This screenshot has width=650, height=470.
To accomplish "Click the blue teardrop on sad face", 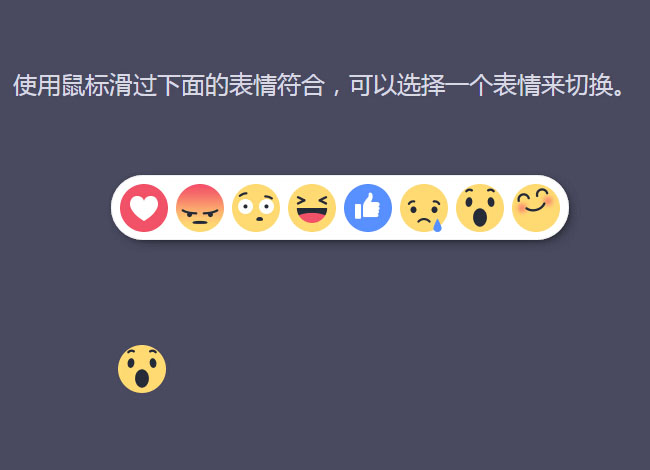I will (437, 225).
